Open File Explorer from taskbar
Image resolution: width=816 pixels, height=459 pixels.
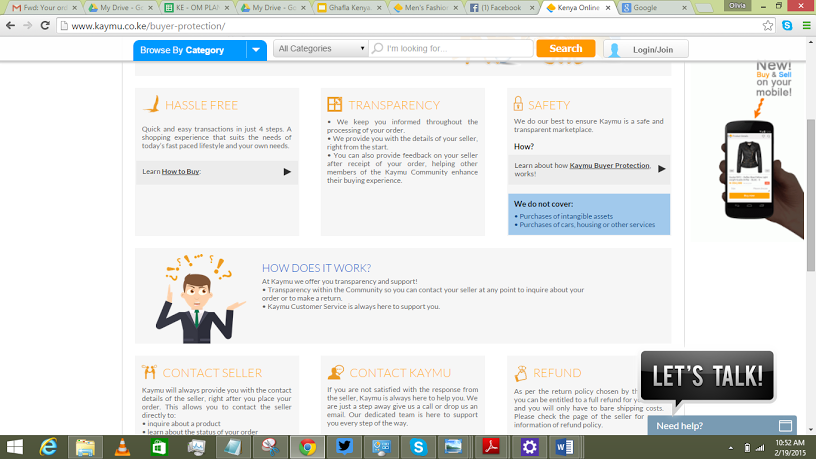click(85, 447)
